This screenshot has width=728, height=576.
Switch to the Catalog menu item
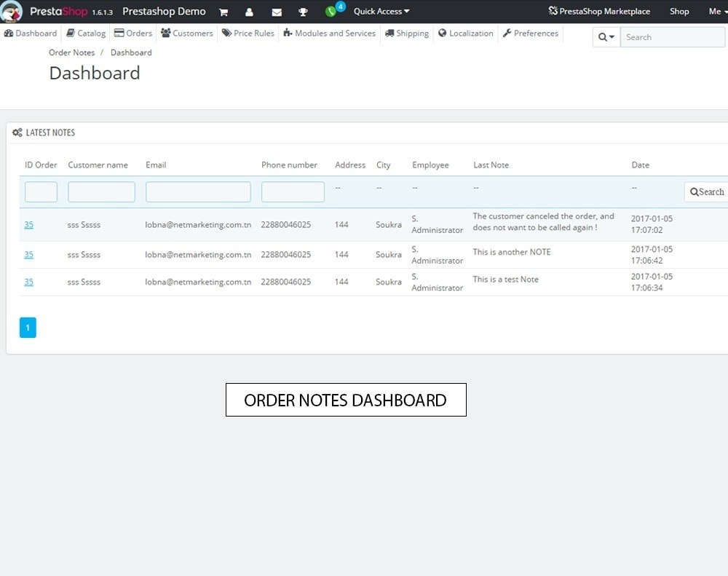click(x=85, y=33)
